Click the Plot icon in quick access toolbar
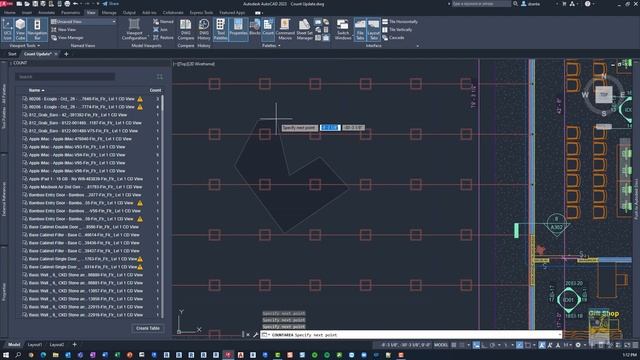640x360 pixels. (67, 4)
